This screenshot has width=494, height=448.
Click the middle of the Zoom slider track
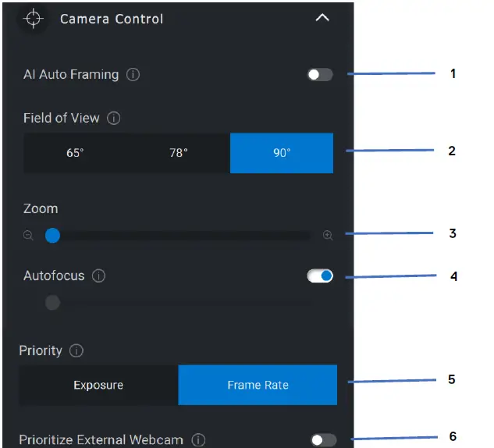(178, 236)
